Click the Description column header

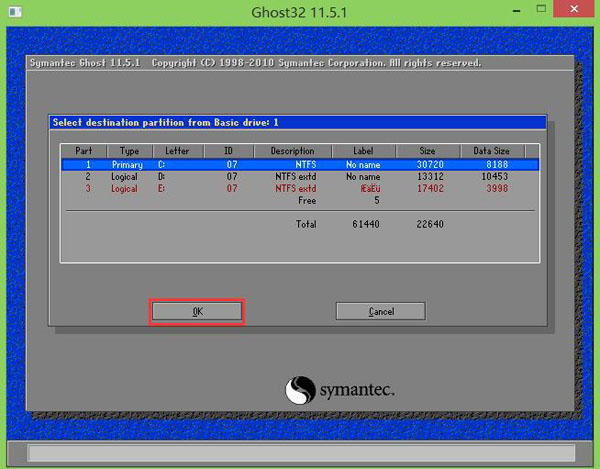pos(292,151)
